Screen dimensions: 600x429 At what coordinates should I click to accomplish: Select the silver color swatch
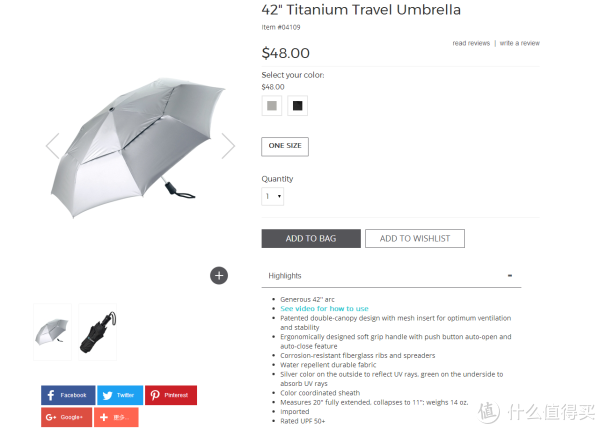click(x=272, y=106)
